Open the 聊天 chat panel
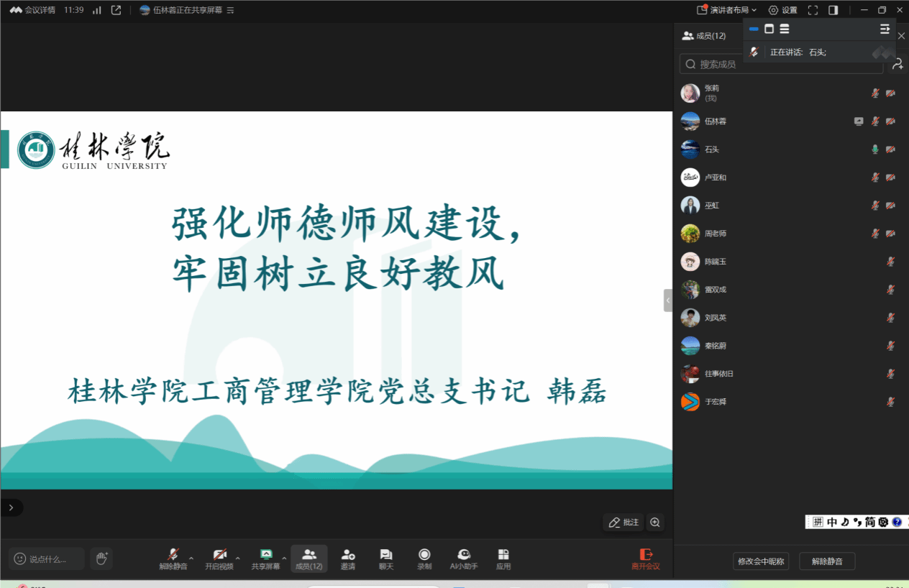The height and width of the screenshot is (588, 909). (x=386, y=559)
